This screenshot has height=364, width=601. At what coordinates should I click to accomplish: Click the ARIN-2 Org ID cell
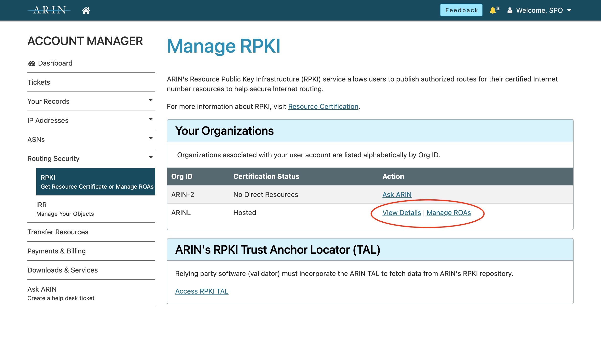(x=183, y=194)
